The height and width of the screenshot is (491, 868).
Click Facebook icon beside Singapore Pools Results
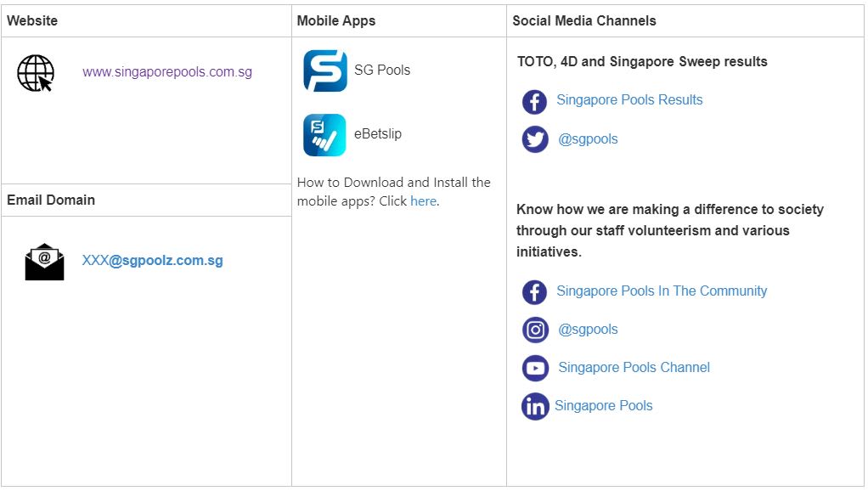534,102
